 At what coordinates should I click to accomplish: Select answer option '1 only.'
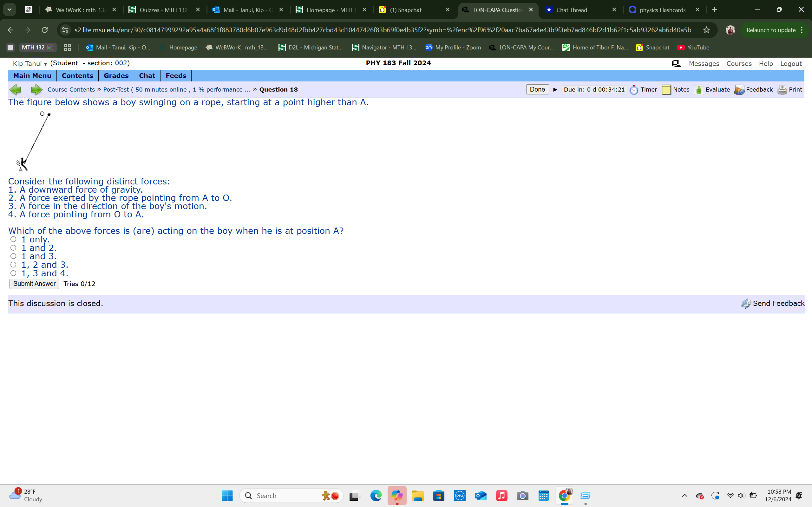click(13, 239)
